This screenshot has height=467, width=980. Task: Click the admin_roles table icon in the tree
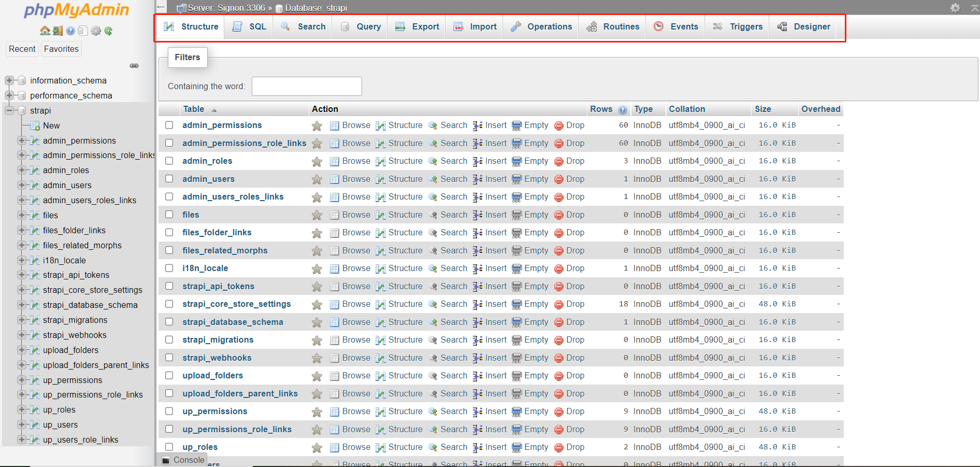[x=35, y=170]
